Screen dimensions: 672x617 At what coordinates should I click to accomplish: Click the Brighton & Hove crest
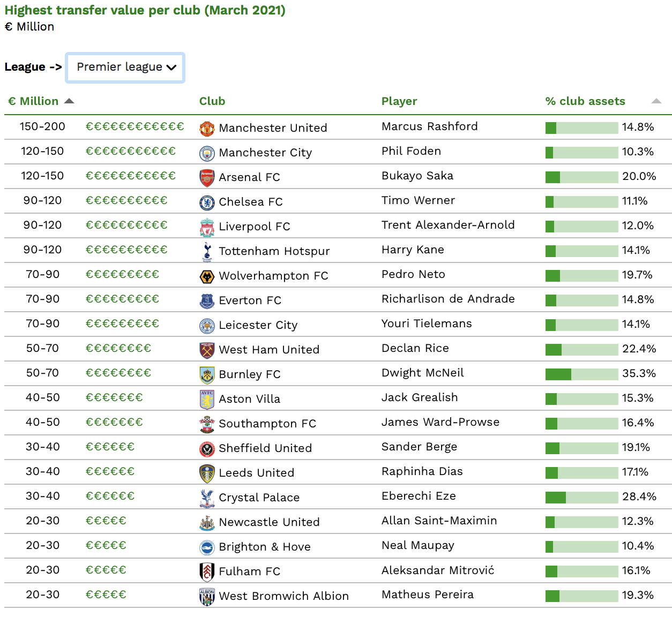[x=207, y=547]
